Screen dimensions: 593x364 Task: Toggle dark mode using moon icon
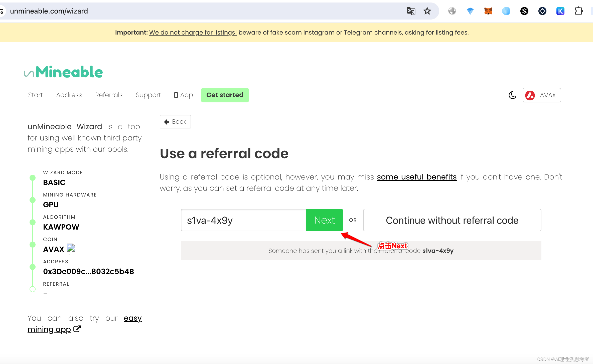[513, 95]
